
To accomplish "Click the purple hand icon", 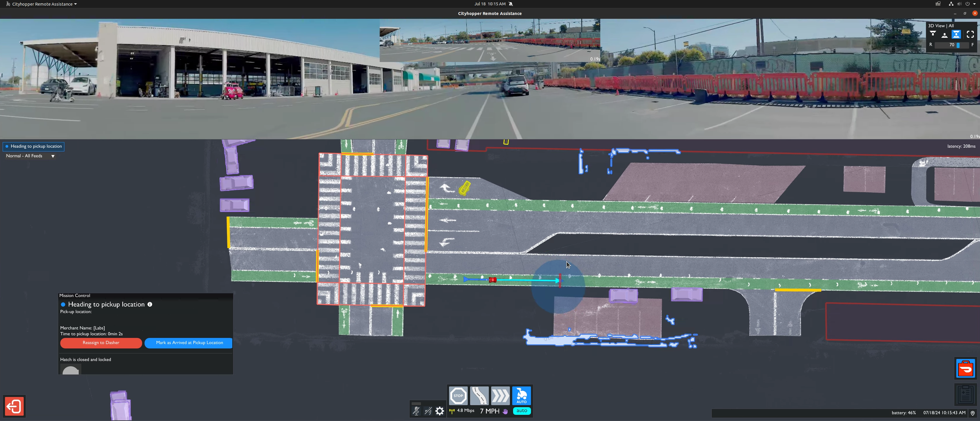I will coord(505,411).
